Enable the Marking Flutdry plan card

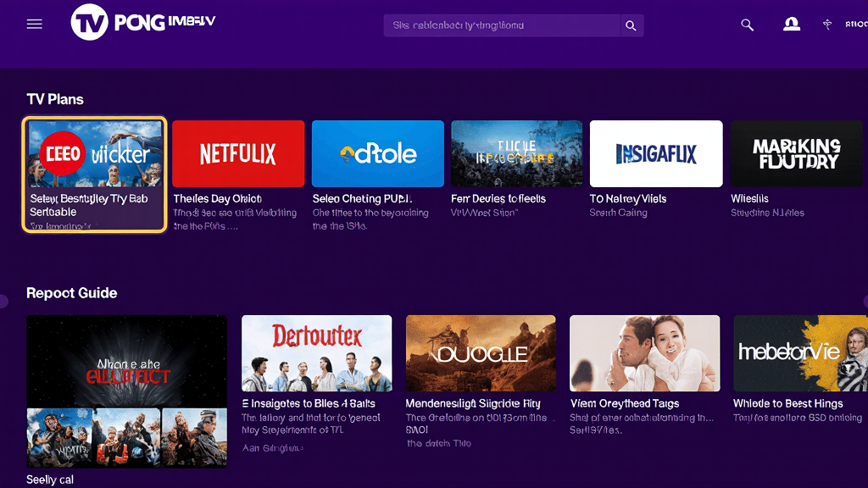tap(796, 152)
